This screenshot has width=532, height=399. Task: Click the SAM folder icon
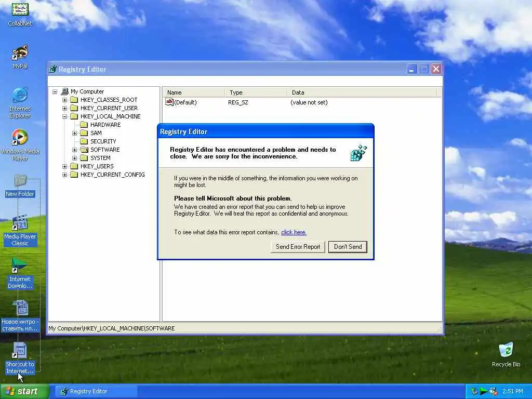click(84, 133)
